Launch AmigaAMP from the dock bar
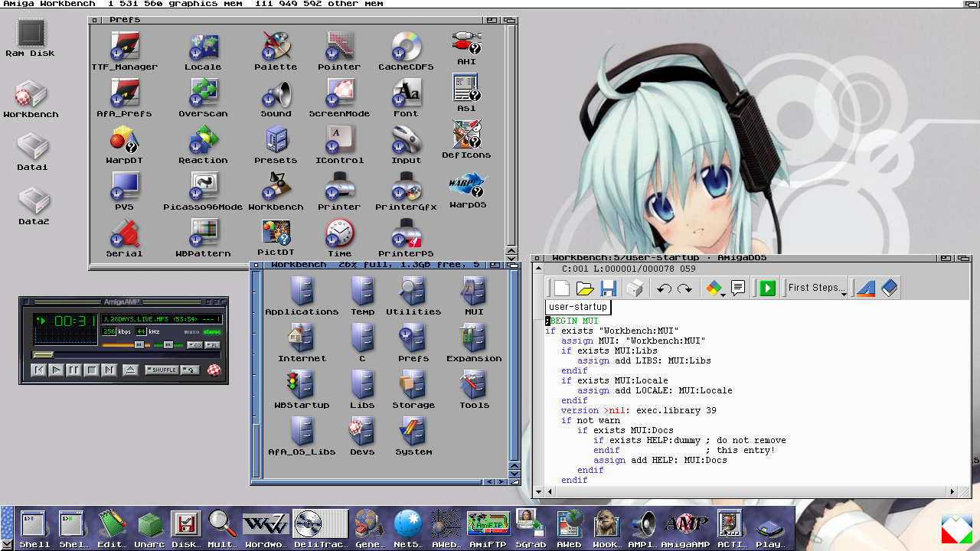Viewport: 980px width, 551px height. click(686, 528)
